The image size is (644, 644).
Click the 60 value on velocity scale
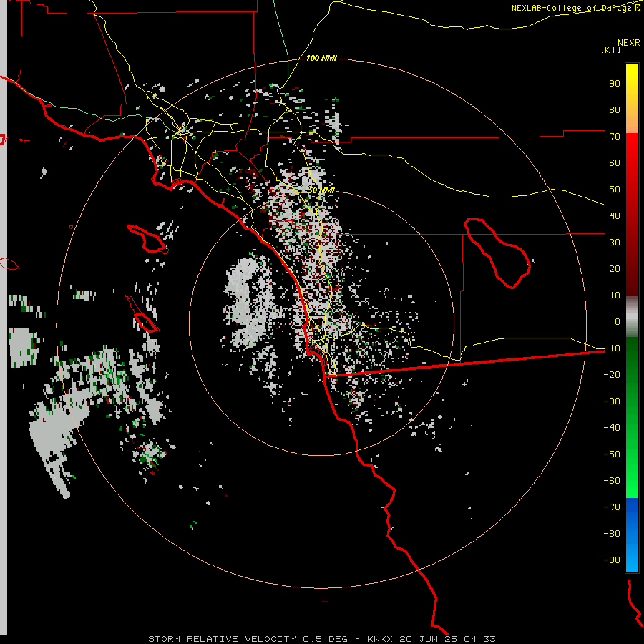pos(615,163)
